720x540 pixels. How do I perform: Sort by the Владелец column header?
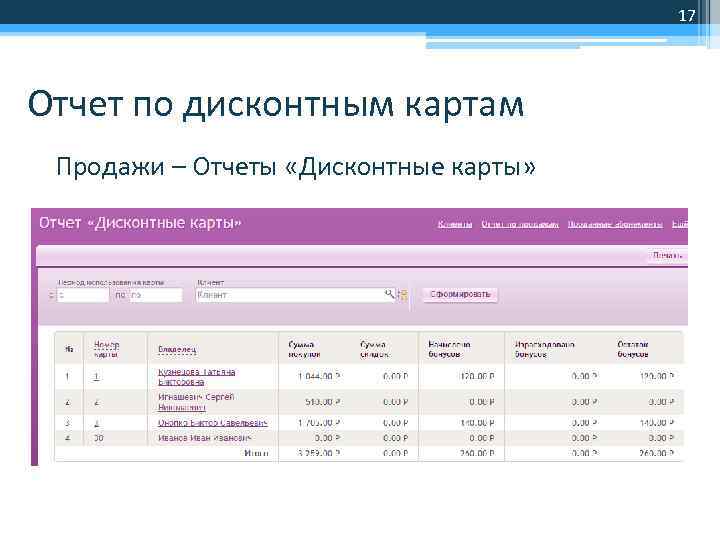point(177,350)
